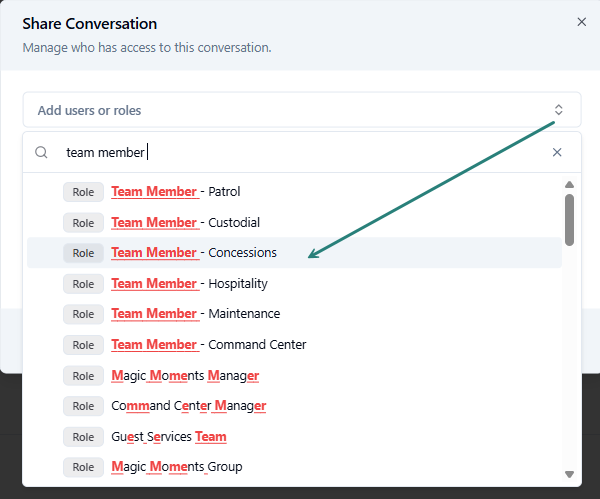Click scrollbar up arrow in role list
600x499 pixels.
[x=569, y=184]
